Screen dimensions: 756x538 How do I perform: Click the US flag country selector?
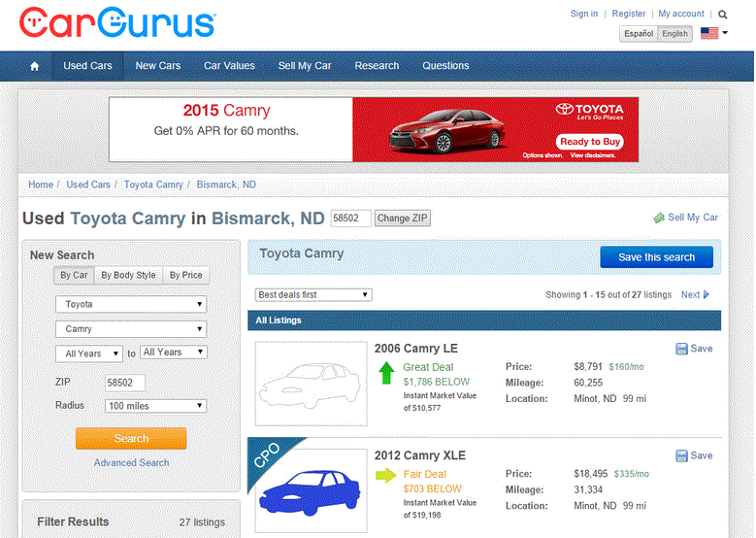click(709, 33)
